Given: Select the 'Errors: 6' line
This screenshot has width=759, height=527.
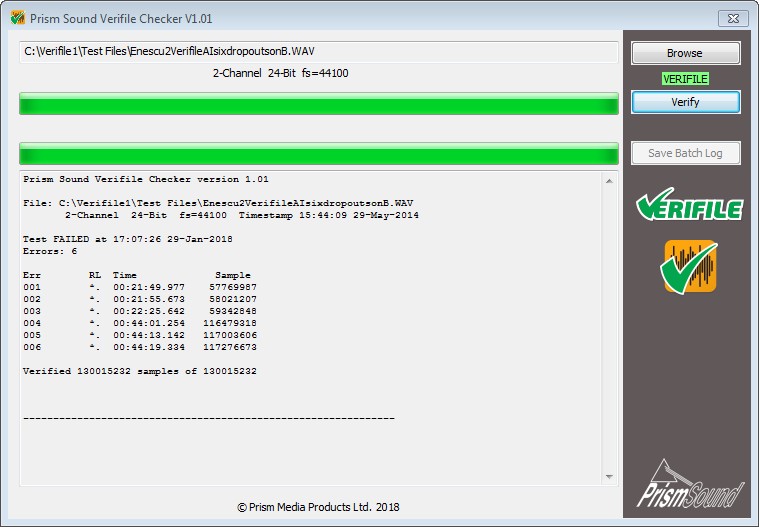Looking at the screenshot, I should [x=50, y=251].
